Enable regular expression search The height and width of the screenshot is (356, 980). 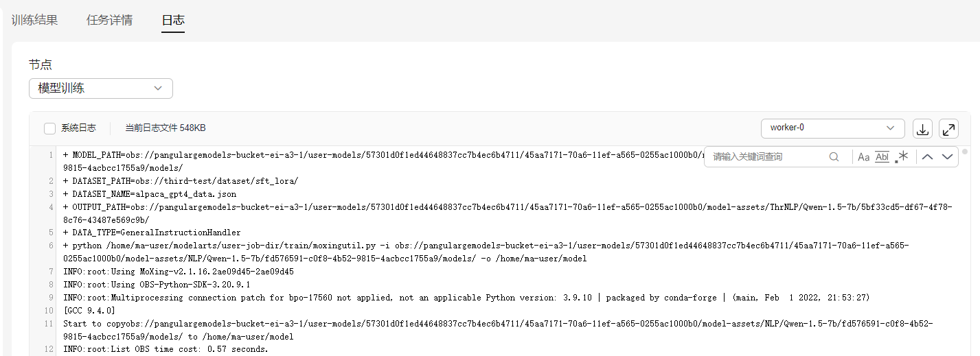[x=902, y=156]
